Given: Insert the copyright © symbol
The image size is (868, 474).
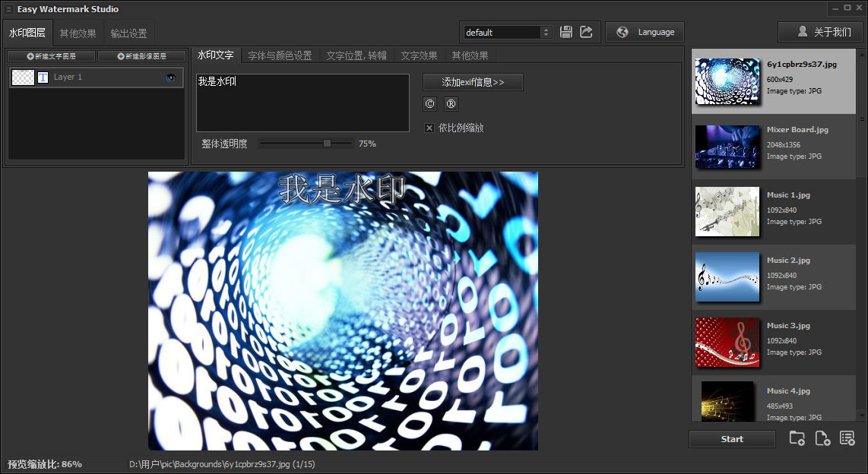Looking at the screenshot, I should pos(429,103).
